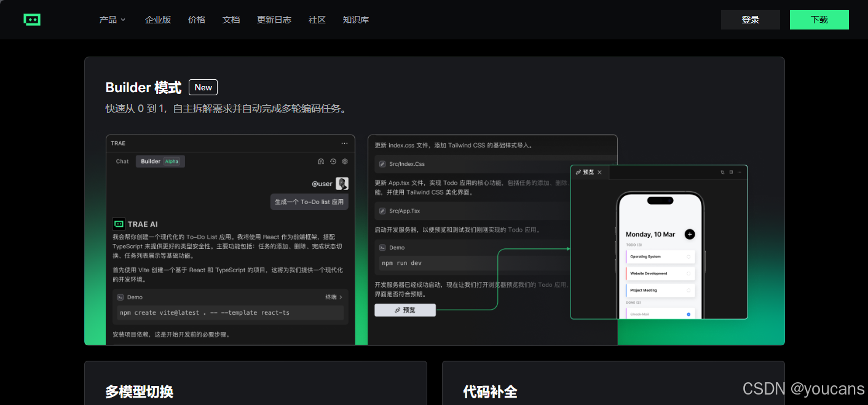Image resolution: width=868 pixels, height=405 pixels.
Task: Click the black plus button in the phone app
Action: [689, 234]
